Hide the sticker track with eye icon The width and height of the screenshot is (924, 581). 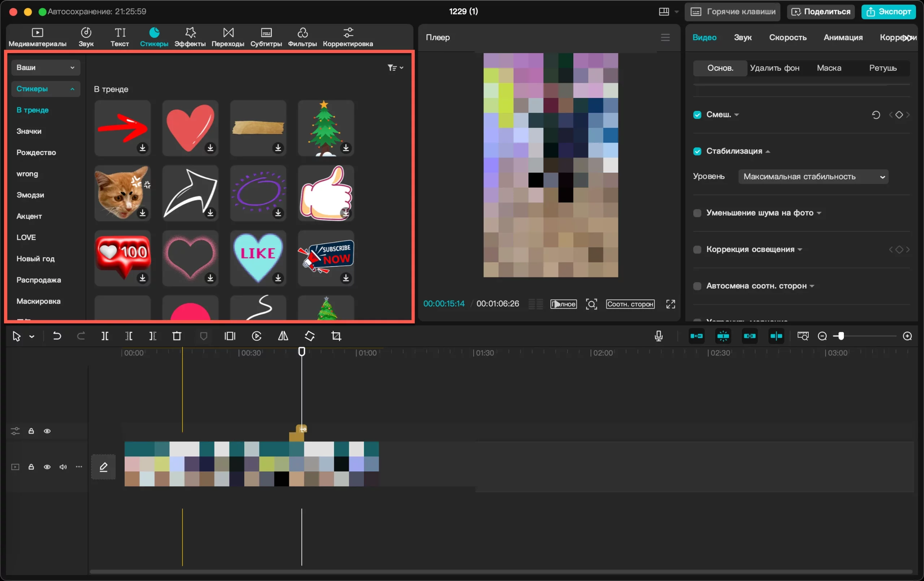tap(47, 431)
